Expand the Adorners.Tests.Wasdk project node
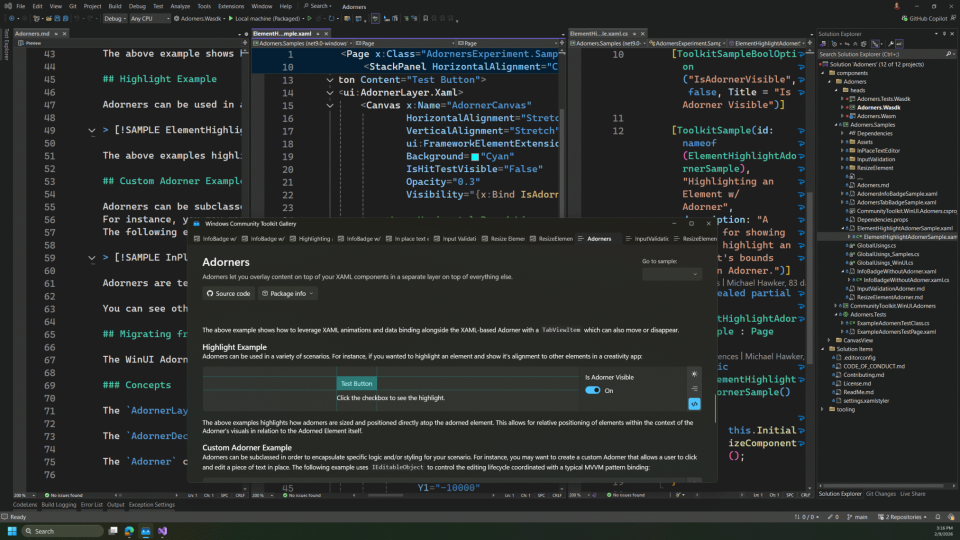 843,99
